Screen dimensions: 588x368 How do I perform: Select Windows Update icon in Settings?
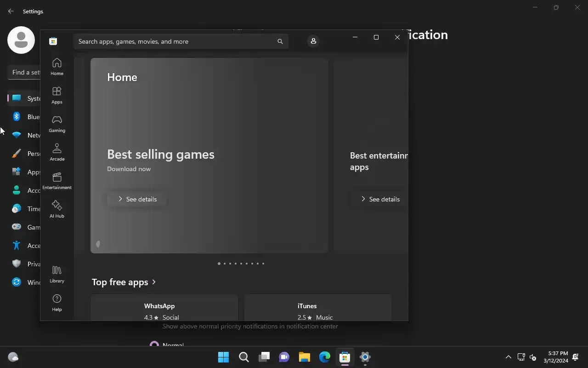(x=17, y=282)
